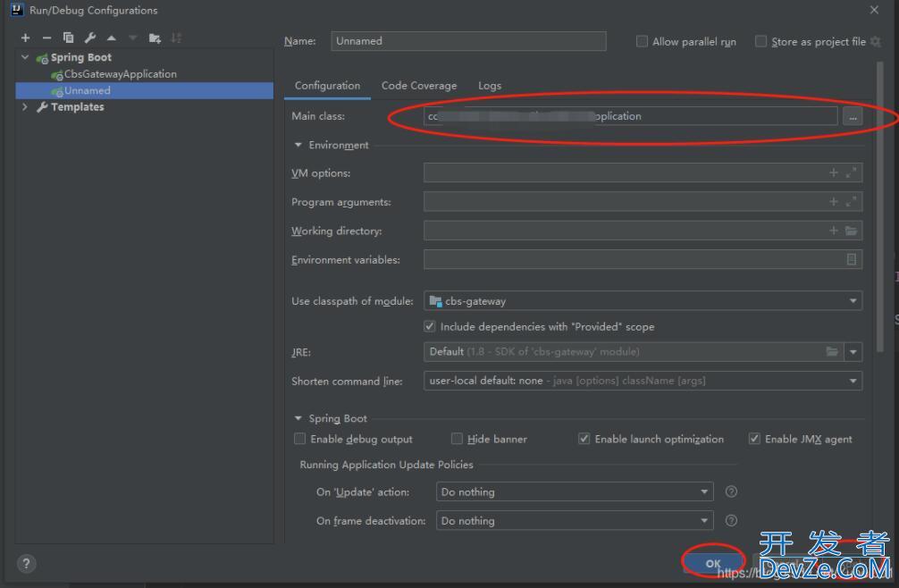
Task: Show help for On 'Update' action
Action: click(731, 491)
